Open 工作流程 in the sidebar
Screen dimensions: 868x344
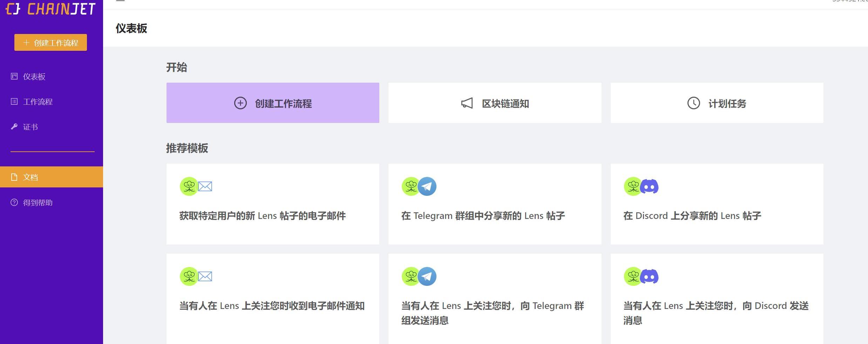tap(38, 102)
